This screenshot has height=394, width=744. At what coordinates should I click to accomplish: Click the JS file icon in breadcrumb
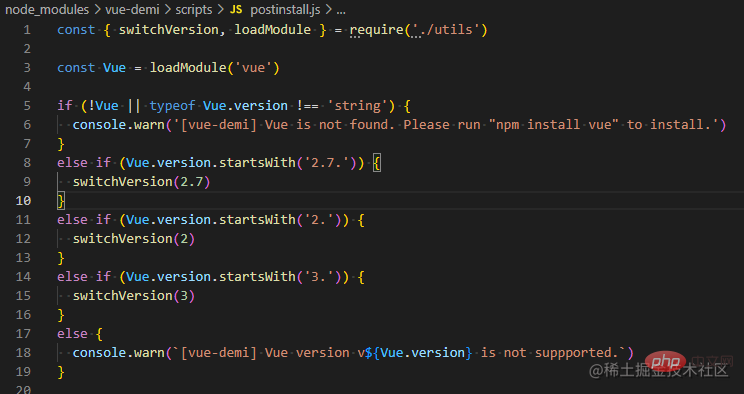coord(236,9)
